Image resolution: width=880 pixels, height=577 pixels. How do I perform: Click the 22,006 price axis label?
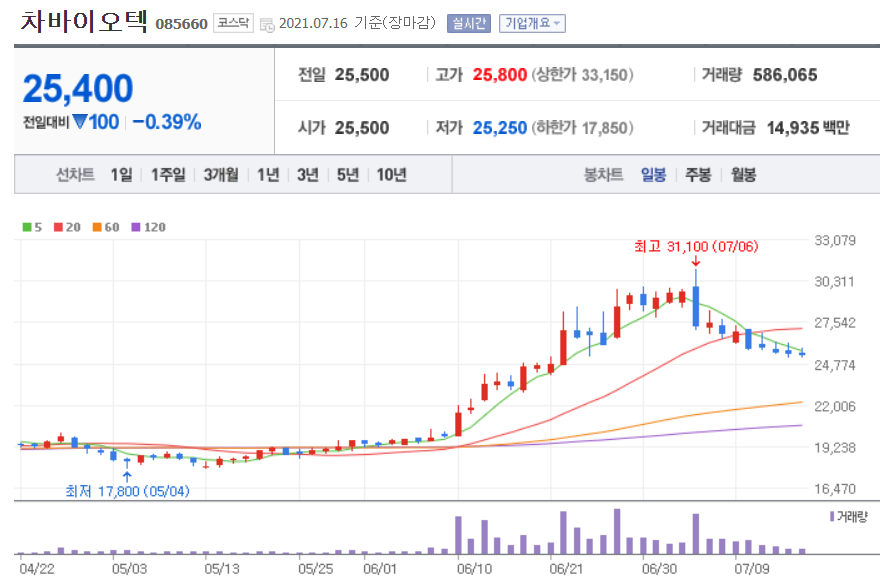click(835, 406)
